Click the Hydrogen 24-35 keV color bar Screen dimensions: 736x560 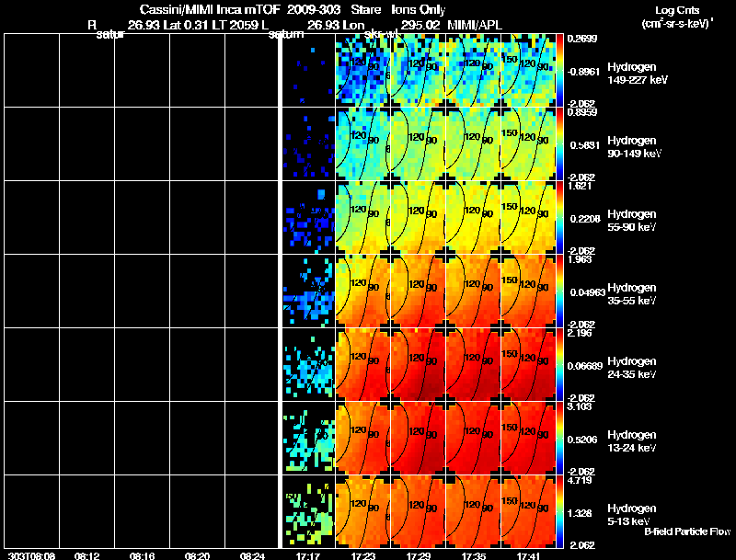[559, 365]
